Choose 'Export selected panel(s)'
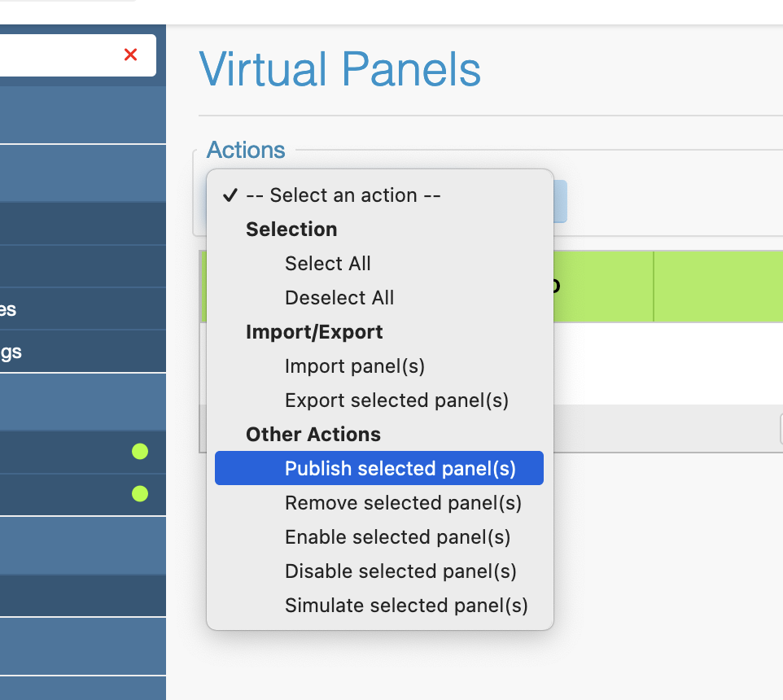The width and height of the screenshot is (783, 700). [396, 400]
